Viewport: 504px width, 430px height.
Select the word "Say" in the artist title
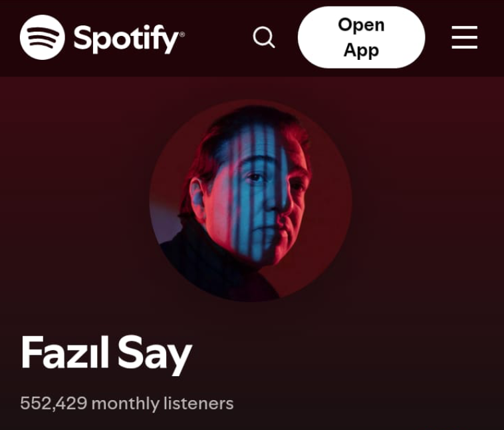(x=155, y=355)
